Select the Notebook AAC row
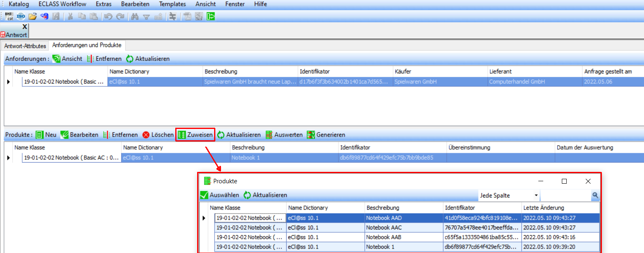This screenshot has height=253, width=644. click(384, 227)
